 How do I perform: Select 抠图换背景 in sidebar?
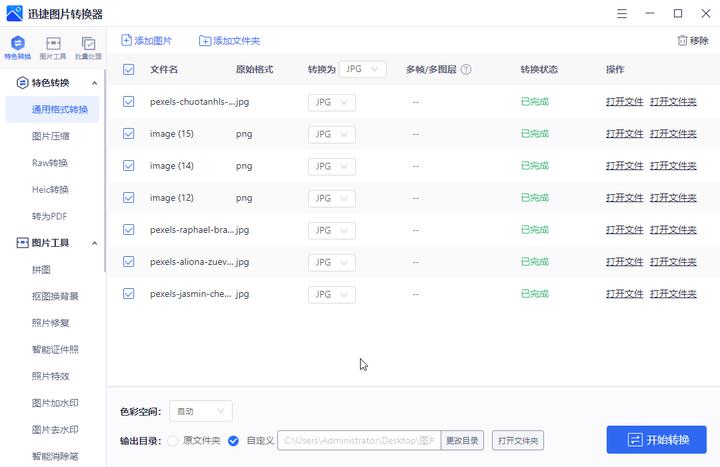pyautogui.click(x=55, y=296)
